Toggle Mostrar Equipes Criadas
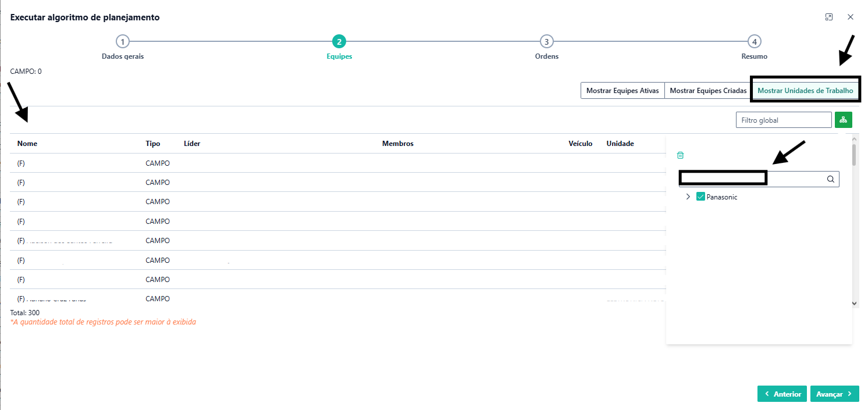Viewport: 868px width, 410px height. 708,91
